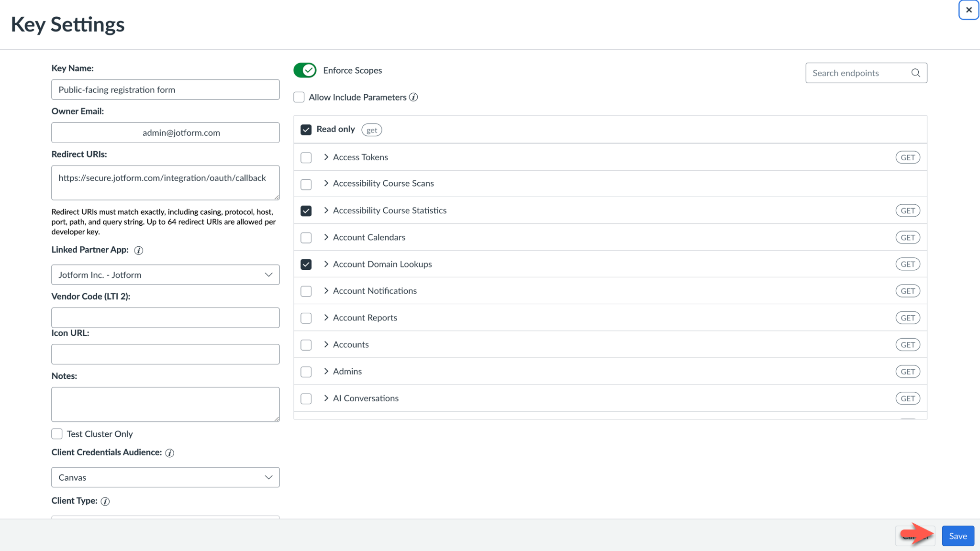Enable Test Cluster Only checkbox

(57, 434)
